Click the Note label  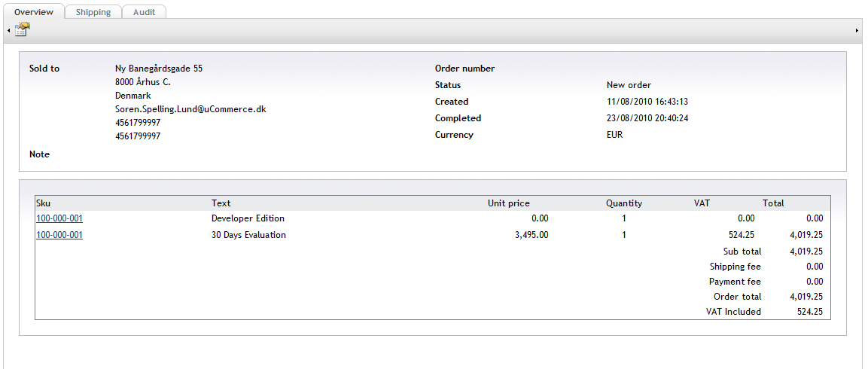(39, 154)
